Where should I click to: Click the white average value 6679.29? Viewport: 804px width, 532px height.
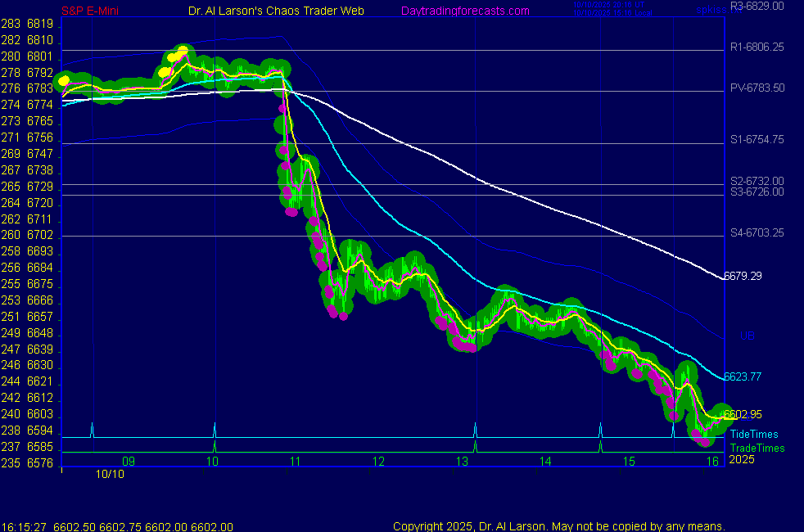[743, 276]
